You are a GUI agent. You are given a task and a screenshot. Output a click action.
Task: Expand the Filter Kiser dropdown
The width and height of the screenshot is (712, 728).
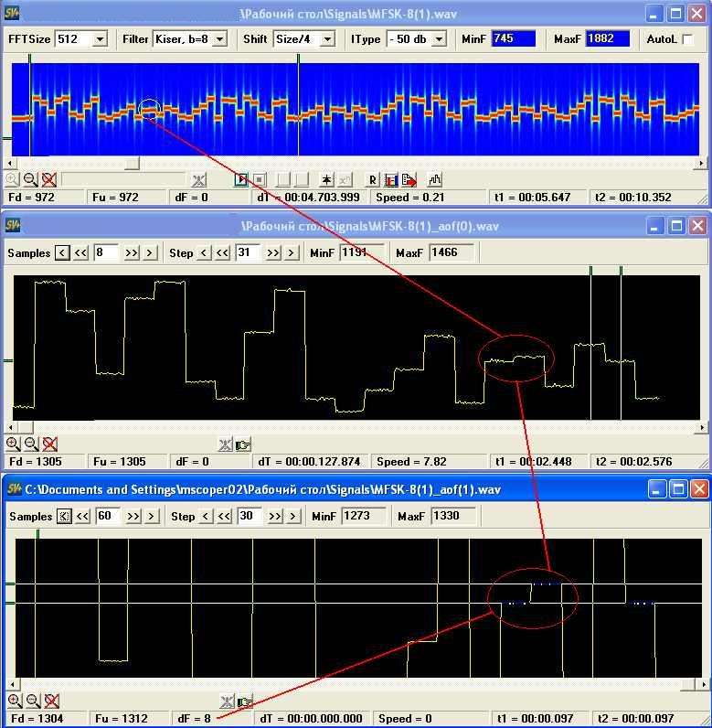coord(219,39)
